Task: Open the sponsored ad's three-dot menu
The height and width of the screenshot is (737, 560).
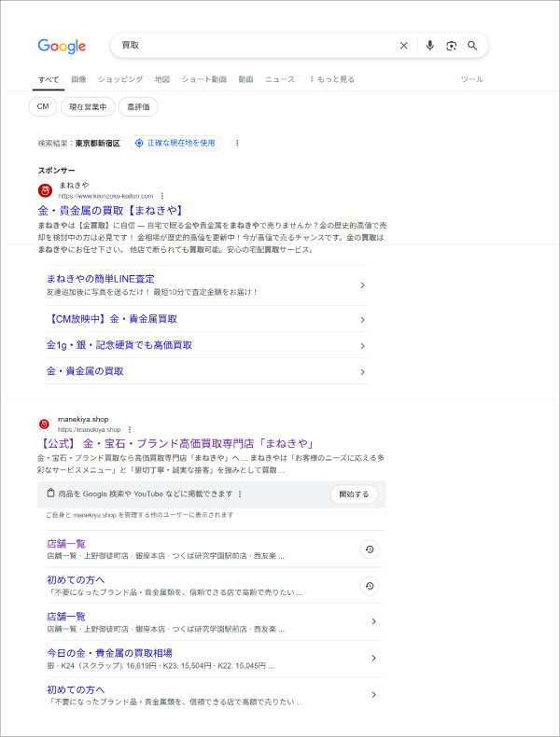Action: point(162,196)
